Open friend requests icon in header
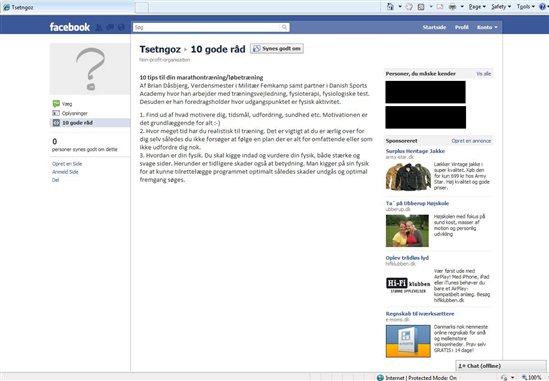Screen dimensions: 549x381 click(x=99, y=27)
